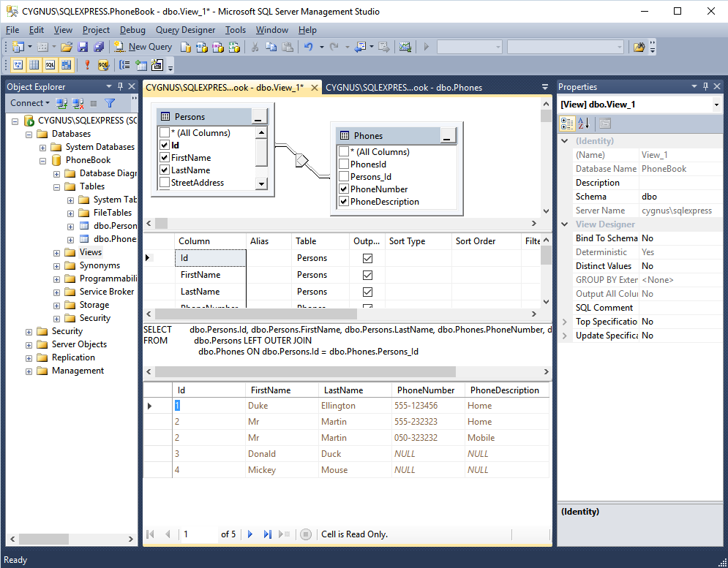Open the [View] dbo.View_1 object dropdown
728x568 pixels.
click(716, 105)
